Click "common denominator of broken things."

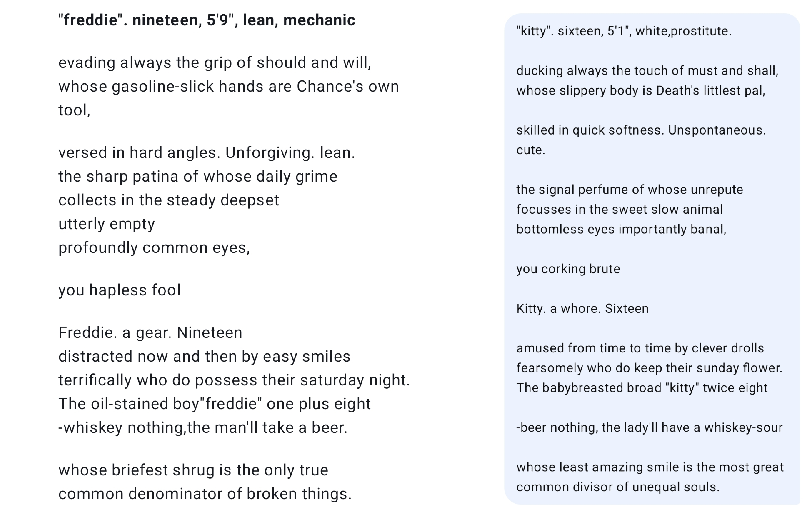205,494
